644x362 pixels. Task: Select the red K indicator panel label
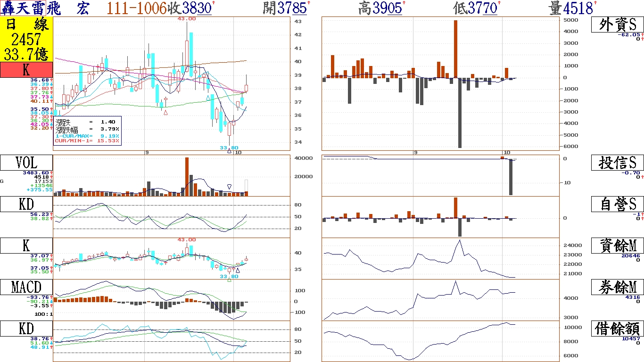pyautogui.click(x=26, y=70)
